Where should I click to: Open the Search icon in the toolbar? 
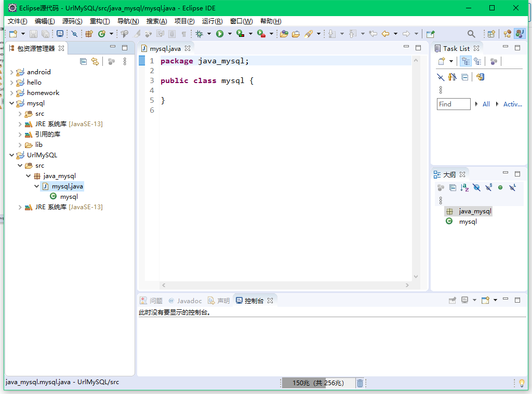click(471, 33)
